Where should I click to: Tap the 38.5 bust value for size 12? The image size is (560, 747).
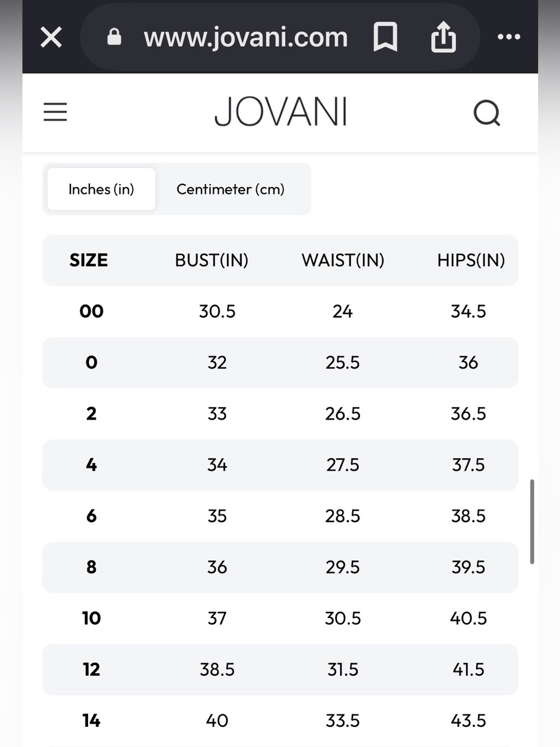217,670
